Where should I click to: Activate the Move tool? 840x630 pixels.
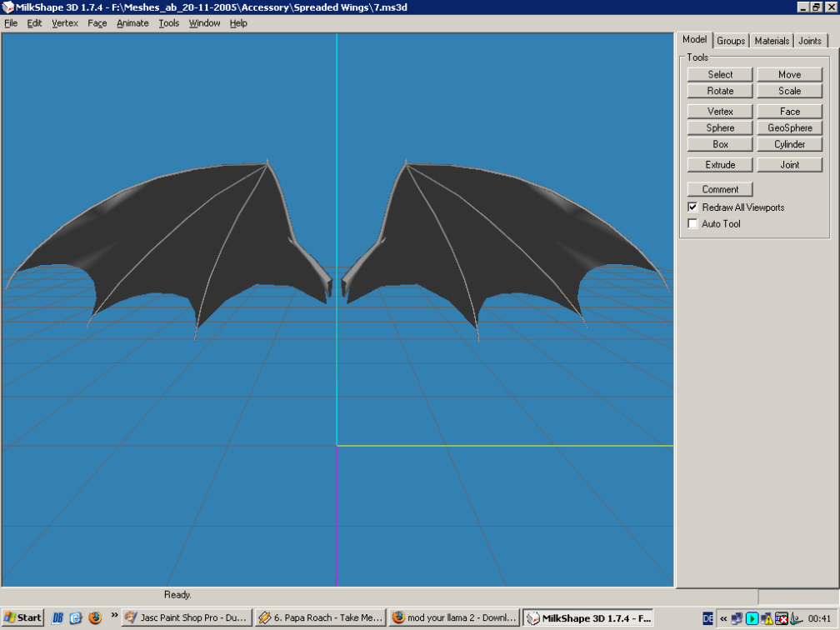[x=790, y=74]
